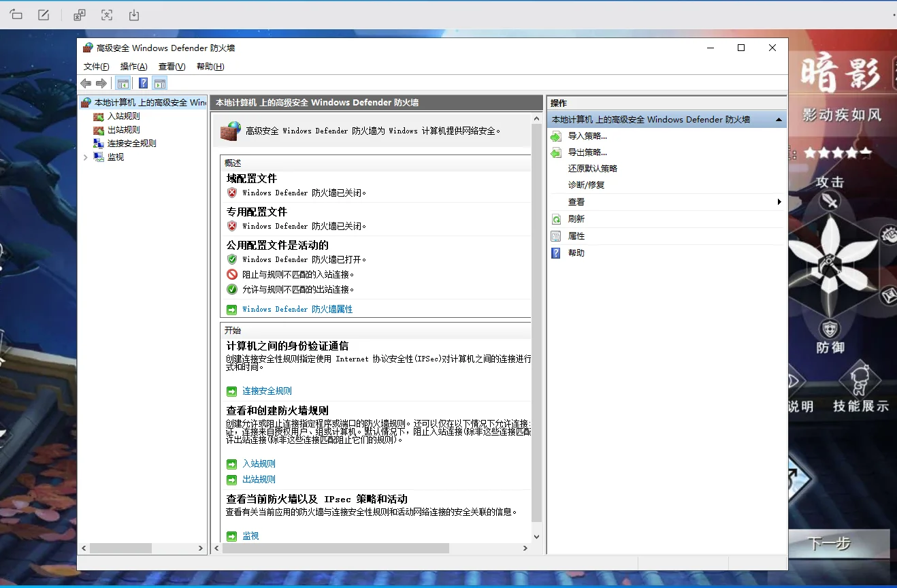
Task: Expand the 监视 tree node arrow
Action: pyautogui.click(x=85, y=157)
